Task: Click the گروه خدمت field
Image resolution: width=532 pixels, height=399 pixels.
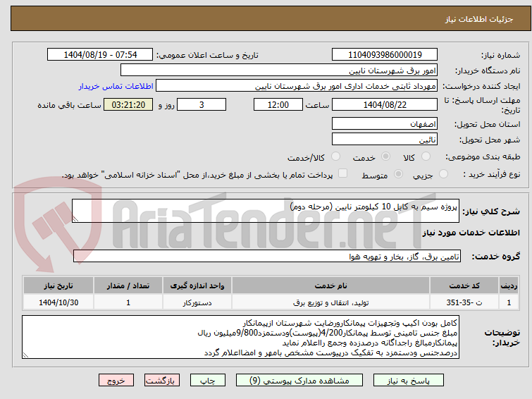Action: click(x=266, y=257)
